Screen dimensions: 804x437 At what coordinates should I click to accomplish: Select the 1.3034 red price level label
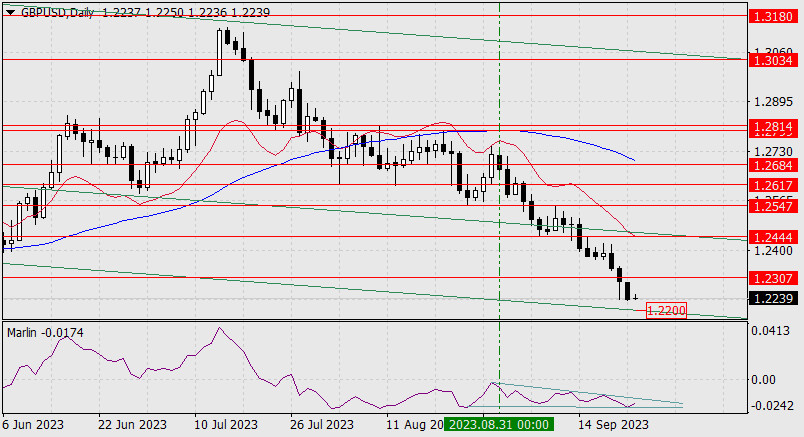[x=774, y=61]
